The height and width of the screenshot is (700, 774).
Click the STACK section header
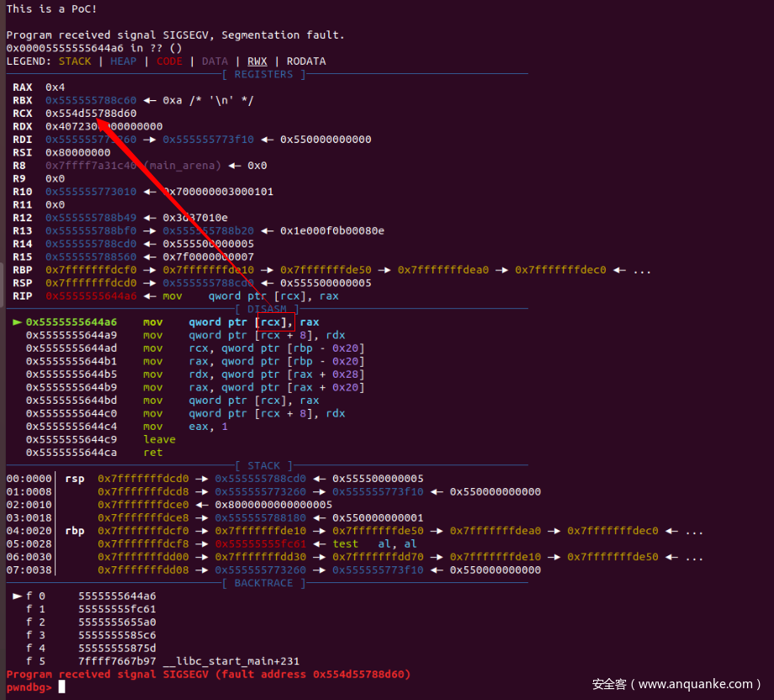pos(263,465)
